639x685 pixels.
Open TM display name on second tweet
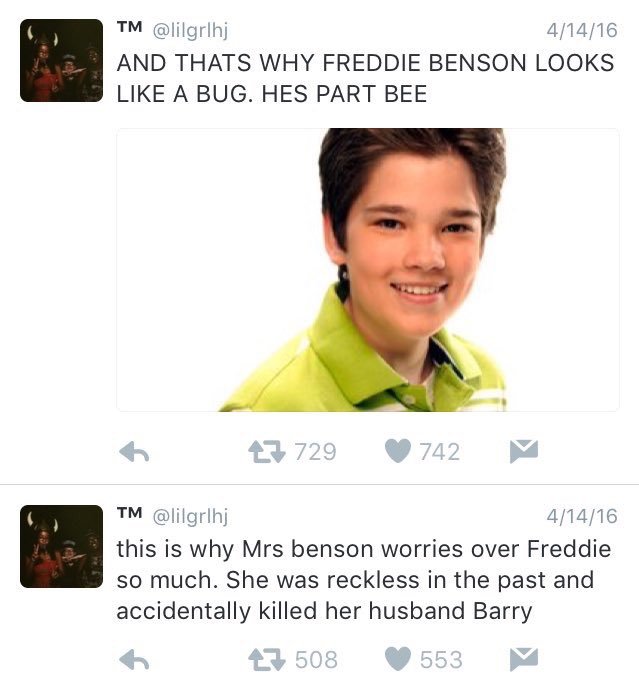129,513
